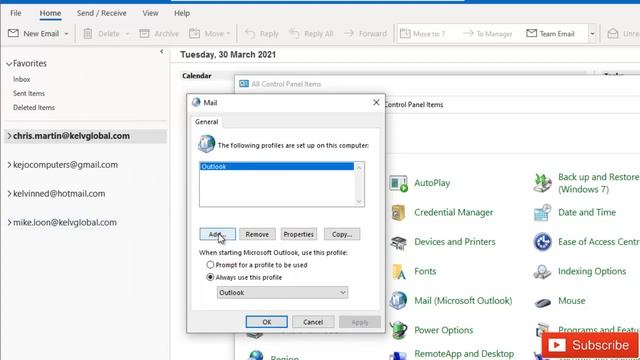Click the Move folder icon in ribbon
Image resolution: width=640 pixels, height=360 pixels.
tap(194, 33)
